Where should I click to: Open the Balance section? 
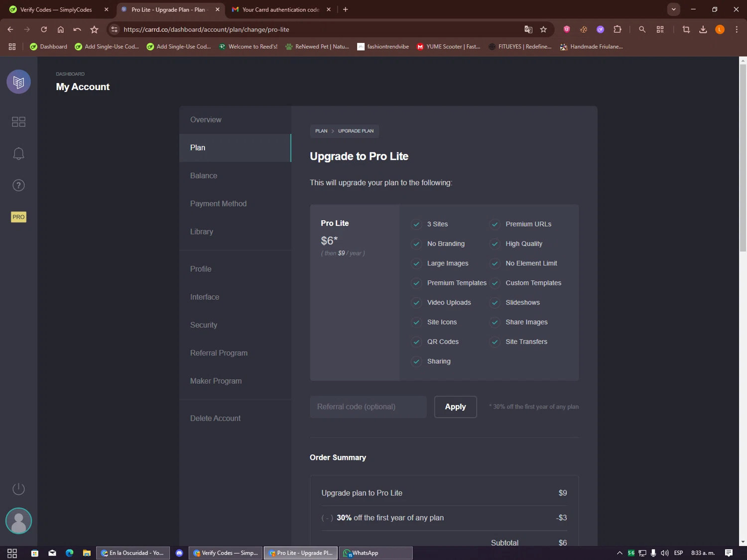pos(235,176)
